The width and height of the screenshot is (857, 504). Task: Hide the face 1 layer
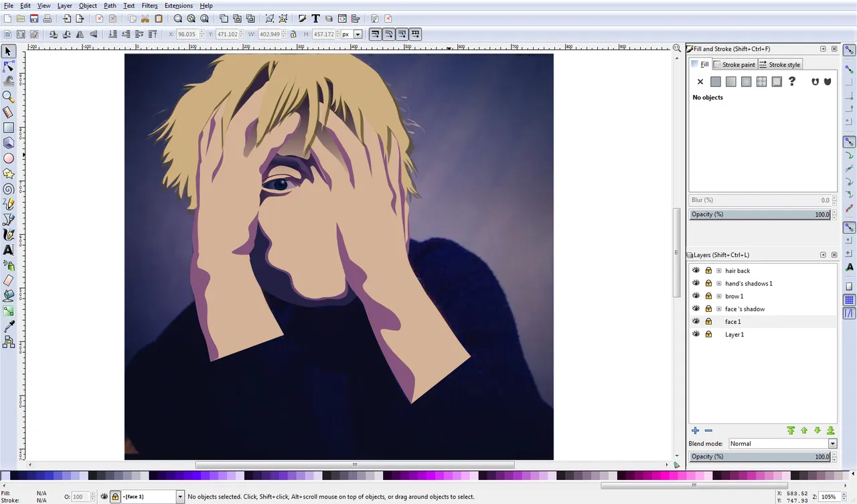pyautogui.click(x=696, y=321)
